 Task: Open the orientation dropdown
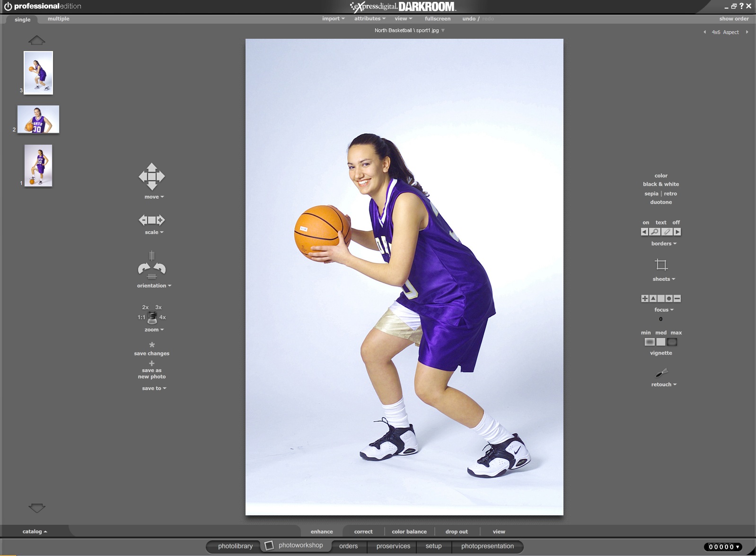point(154,286)
